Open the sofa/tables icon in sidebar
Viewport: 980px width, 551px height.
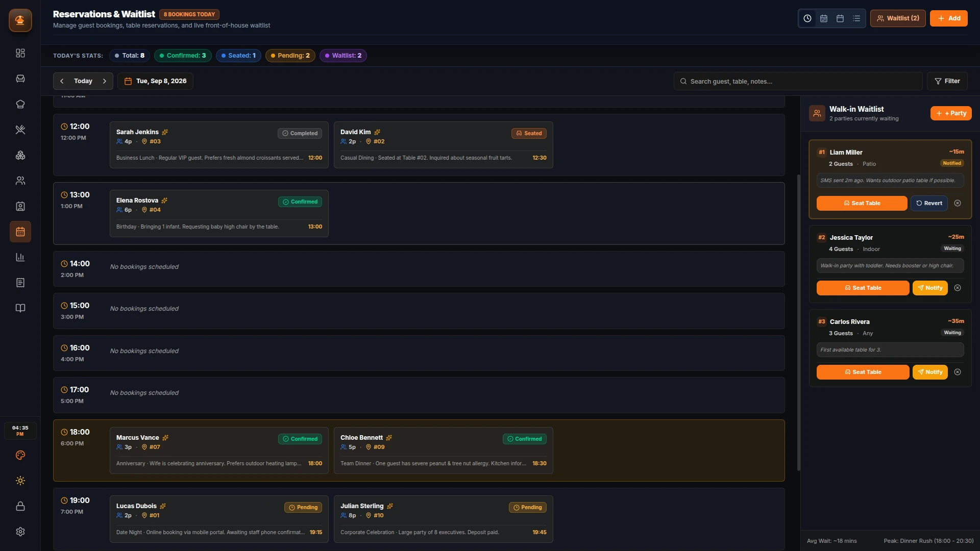pyautogui.click(x=20, y=79)
